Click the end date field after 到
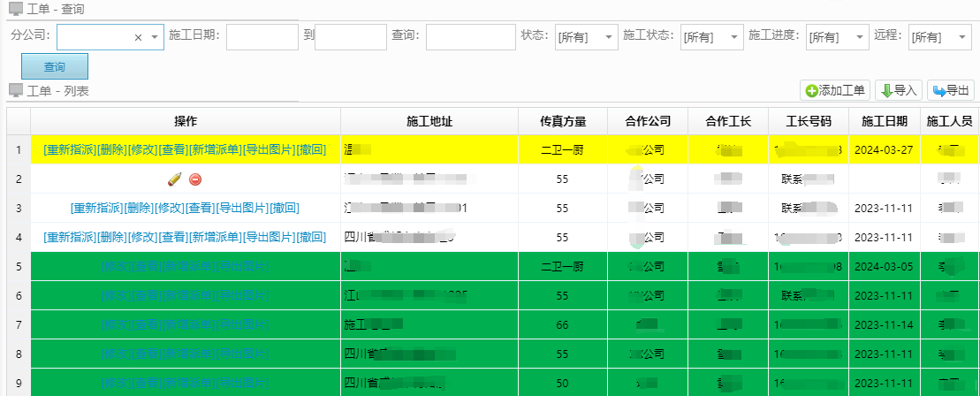Screen dimensions: 980x396 (x=351, y=37)
